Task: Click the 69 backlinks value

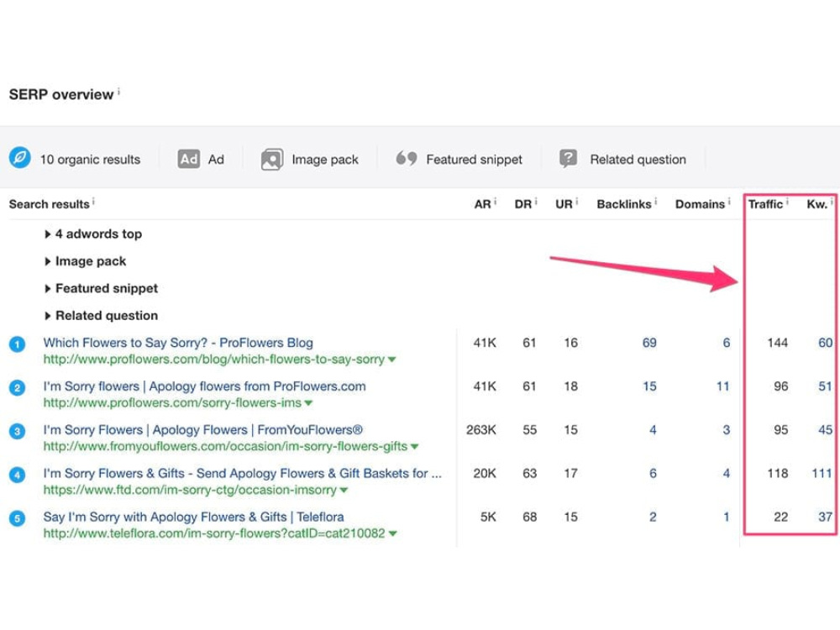Action: [649, 343]
